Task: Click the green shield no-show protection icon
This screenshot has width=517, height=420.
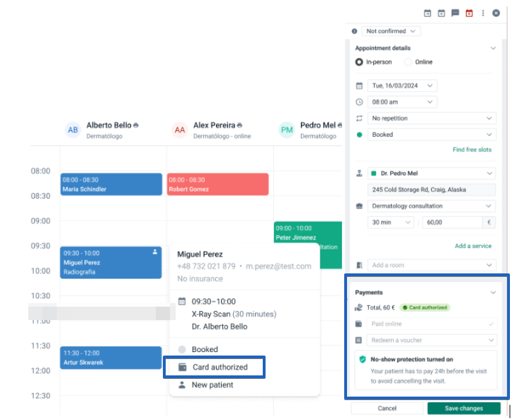Action: (363, 360)
